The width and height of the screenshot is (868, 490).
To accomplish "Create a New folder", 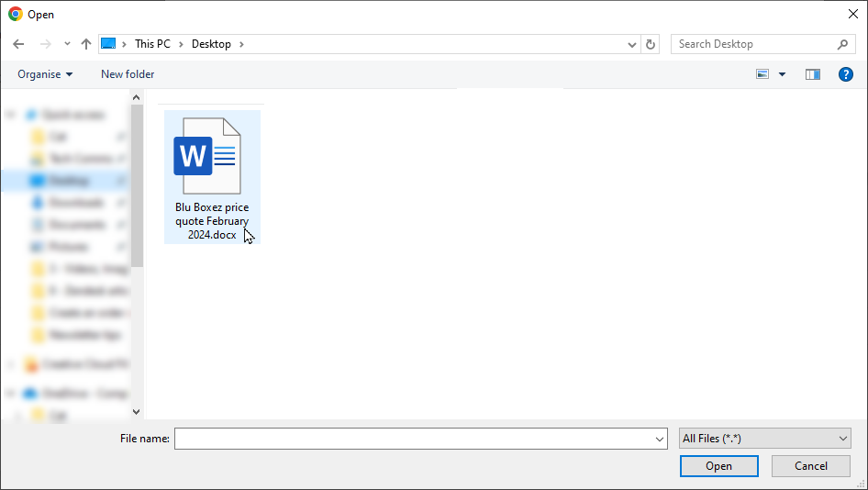I will click(x=128, y=74).
